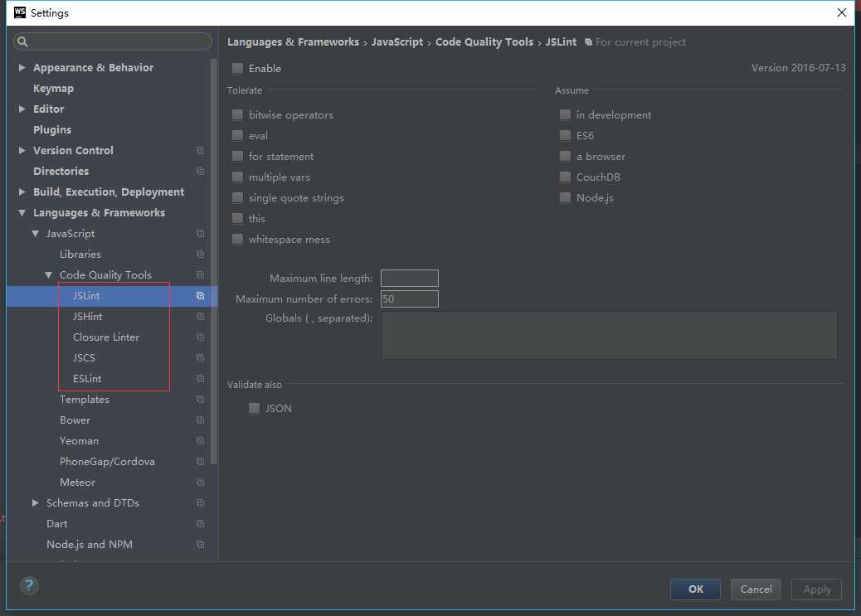Click the Apply button
This screenshot has height=616, width=861.
[x=816, y=589]
